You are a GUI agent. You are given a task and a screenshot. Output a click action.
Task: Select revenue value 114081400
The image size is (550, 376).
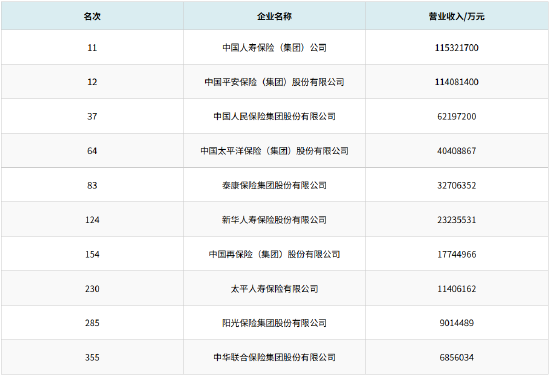(457, 82)
